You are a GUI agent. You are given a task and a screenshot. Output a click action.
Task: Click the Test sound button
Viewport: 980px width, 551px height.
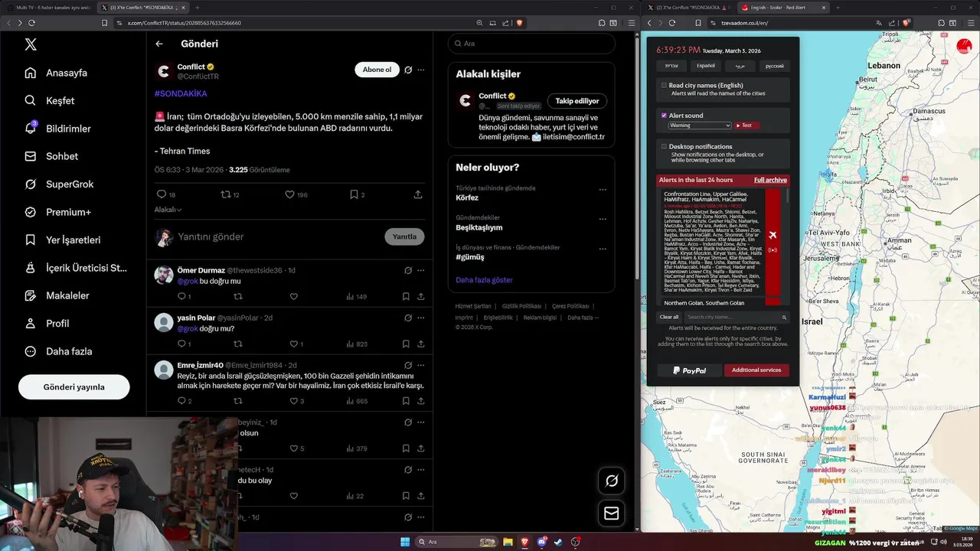click(x=746, y=125)
